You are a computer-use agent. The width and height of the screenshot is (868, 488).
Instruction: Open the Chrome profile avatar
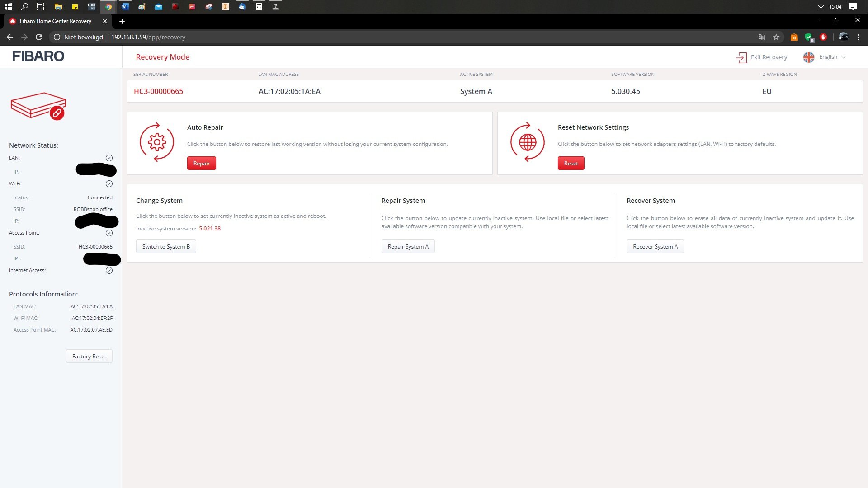(843, 37)
